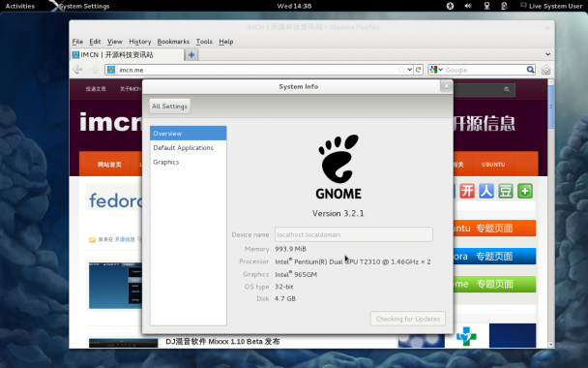This screenshot has height=368, width=588.
Task: Open the 网站首页 nav item
Action: point(109,165)
